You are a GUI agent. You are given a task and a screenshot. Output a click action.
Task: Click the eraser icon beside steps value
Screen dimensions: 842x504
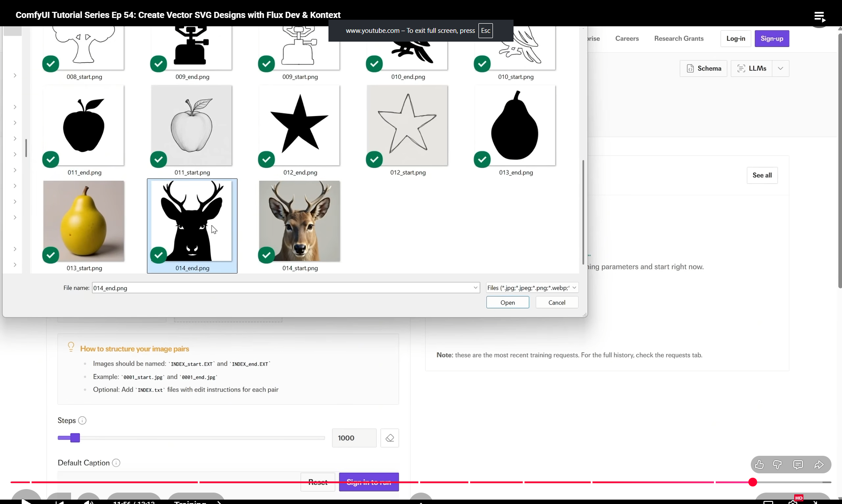pyautogui.click(x=389, y=438)
